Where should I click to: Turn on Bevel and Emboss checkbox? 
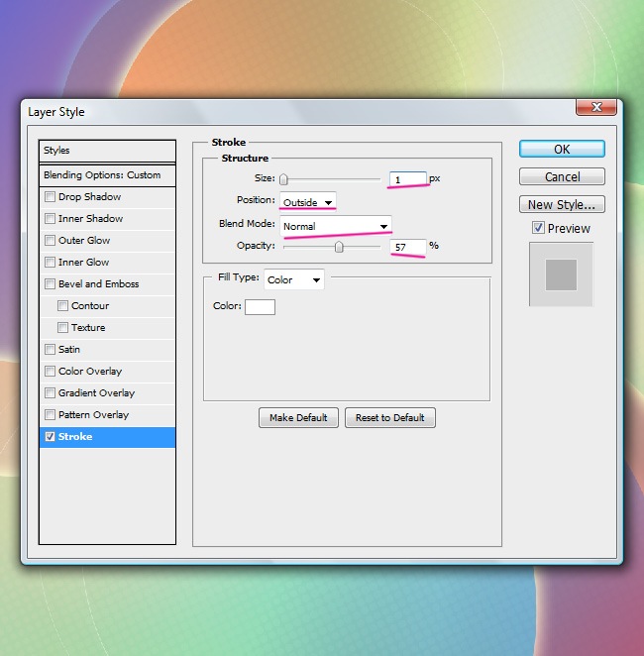coord(51,284)
